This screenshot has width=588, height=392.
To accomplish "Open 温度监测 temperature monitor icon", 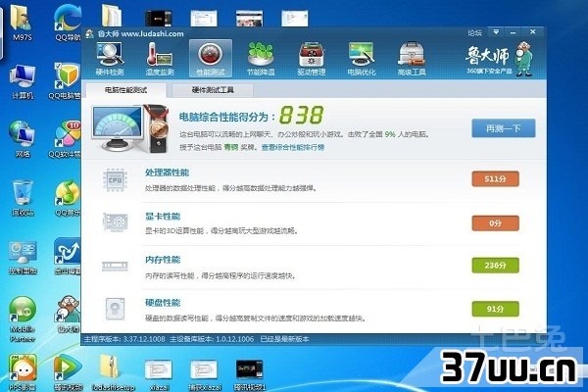I will (160, 59).
